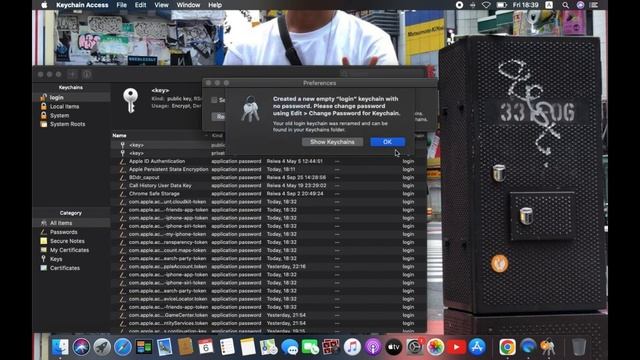Screen dimensions: 640x360
Task: Click the info button in Keychain toolbar
Action: 87,74
